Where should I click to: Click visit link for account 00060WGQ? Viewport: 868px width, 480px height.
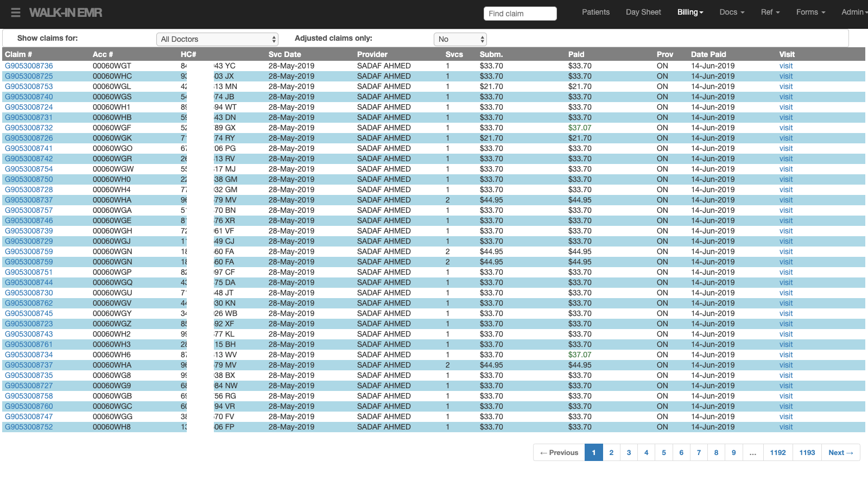(x=786, y=282)
